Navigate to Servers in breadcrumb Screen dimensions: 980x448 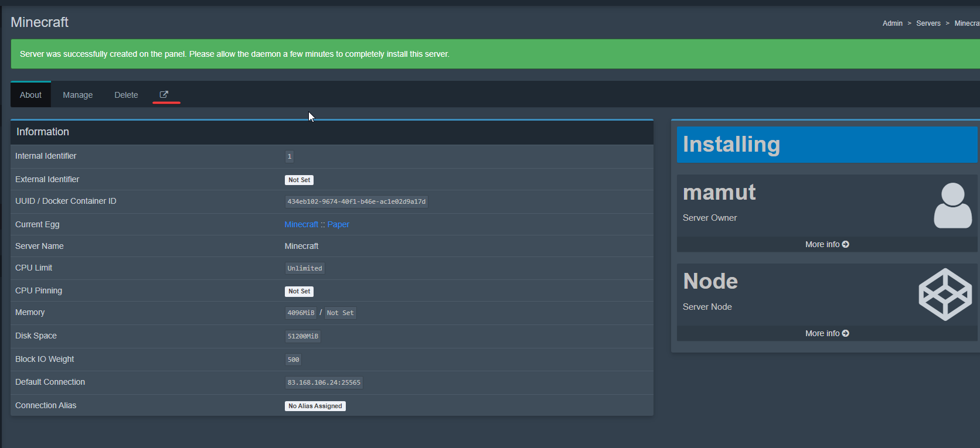pyautogui.click(x=928, y=23)
